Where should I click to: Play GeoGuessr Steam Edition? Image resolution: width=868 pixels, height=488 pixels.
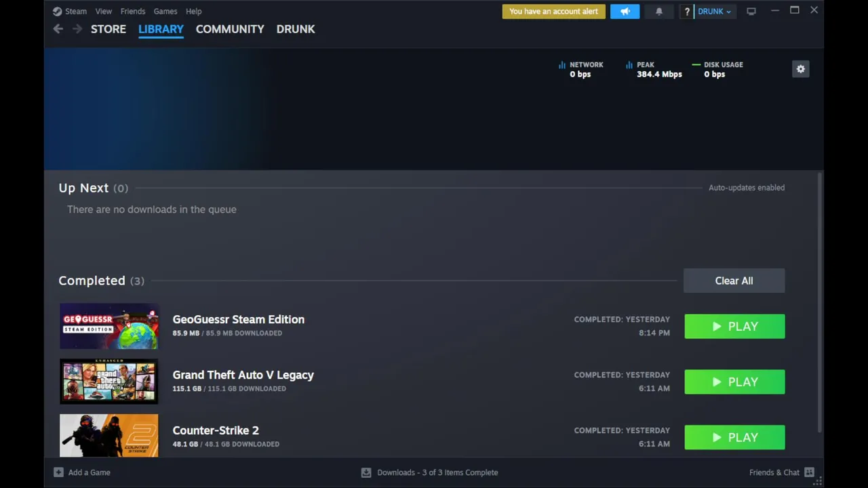pyautogui.click(x=734, y=327)
